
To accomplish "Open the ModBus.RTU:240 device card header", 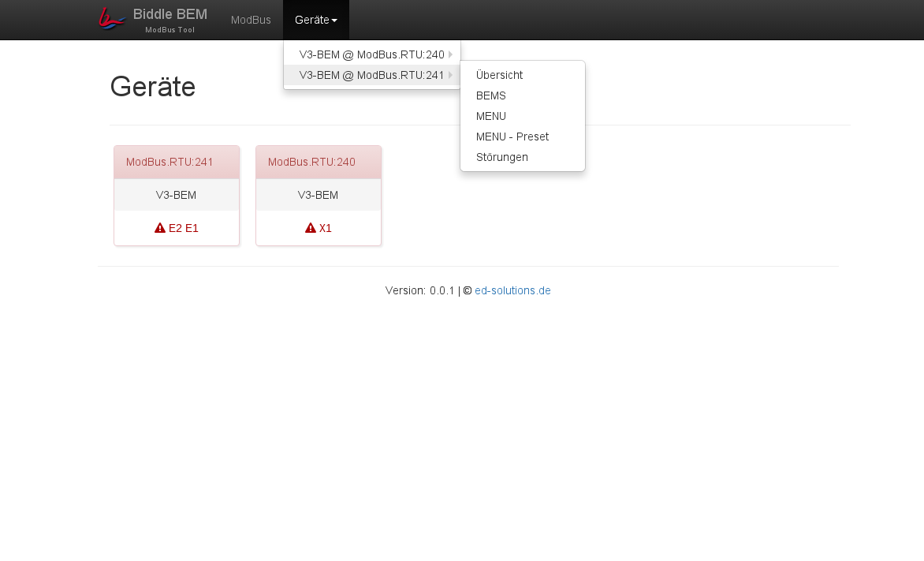I will click(x=319, y=163).
